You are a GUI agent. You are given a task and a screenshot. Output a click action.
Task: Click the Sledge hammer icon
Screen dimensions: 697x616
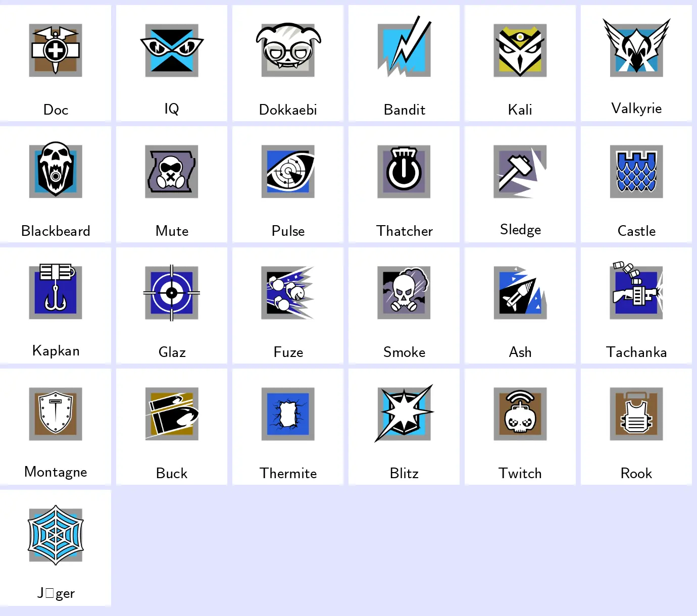(x=520, y=171)
